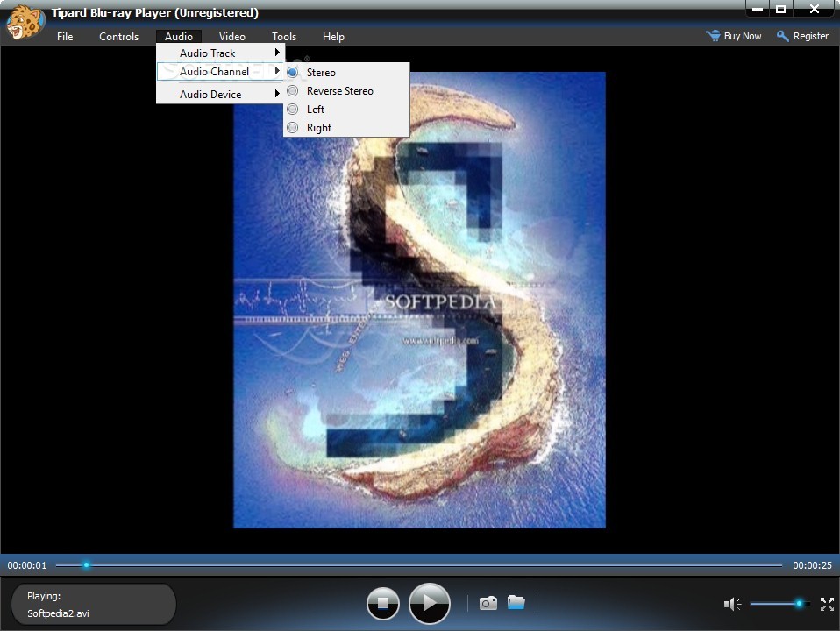The width and height of the screenshot is (840, 631).
Task: Click the total duration 00:00:25
Action: click(x=812, y=565)
